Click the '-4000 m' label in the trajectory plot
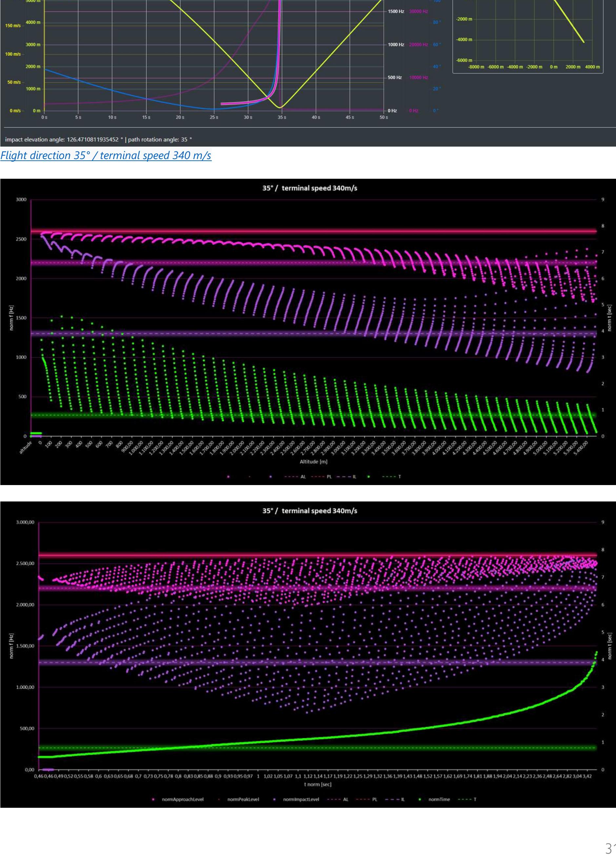The width and height of the screenshot is (616, 856). (464, 40)
